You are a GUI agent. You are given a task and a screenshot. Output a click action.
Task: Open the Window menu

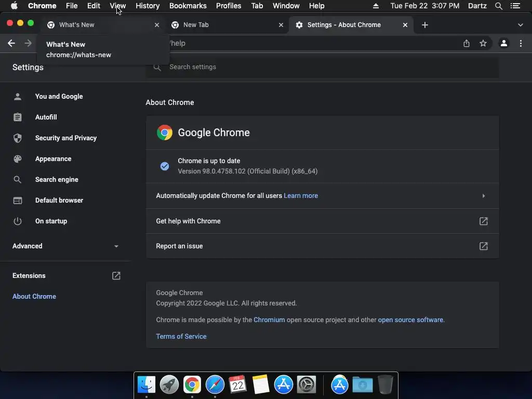pyautogui.click(x=286, y=6)
